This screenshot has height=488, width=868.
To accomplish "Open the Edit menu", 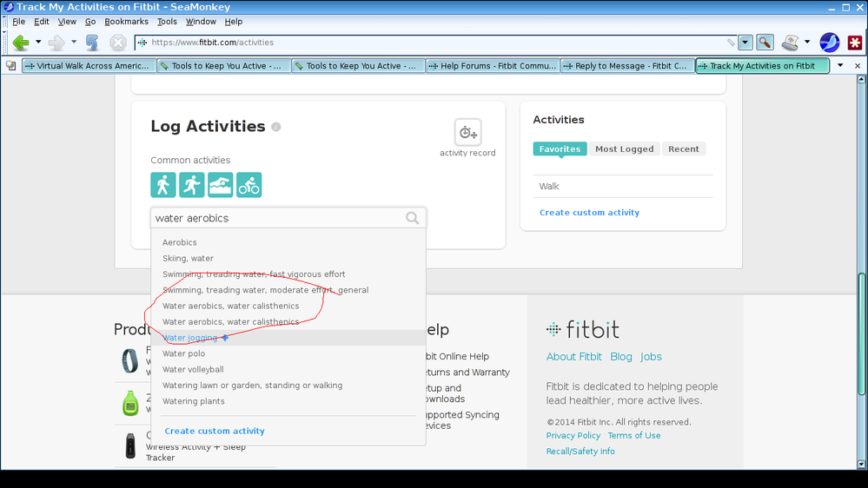I will tap(42, 22).
